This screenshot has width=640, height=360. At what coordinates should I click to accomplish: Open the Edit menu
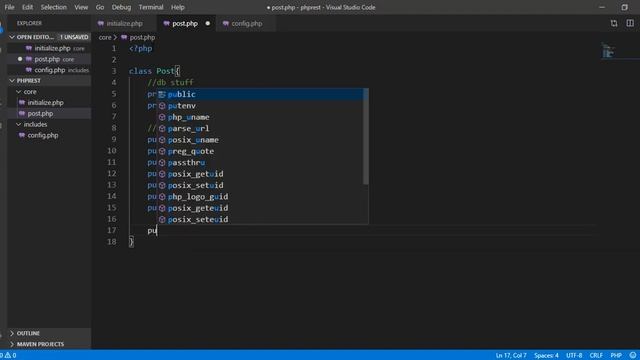coord(27,7)
